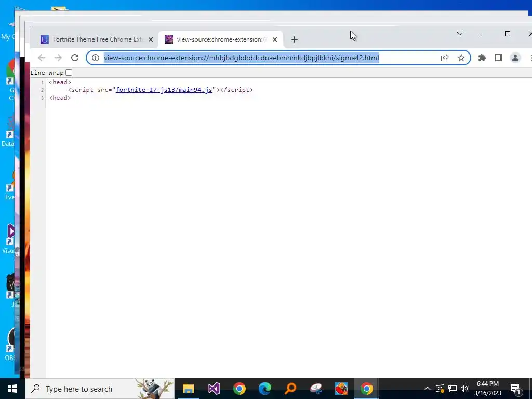Toggle Chrome side panel icon
Viewport: 532px width, 399px height.
point(498,58)
